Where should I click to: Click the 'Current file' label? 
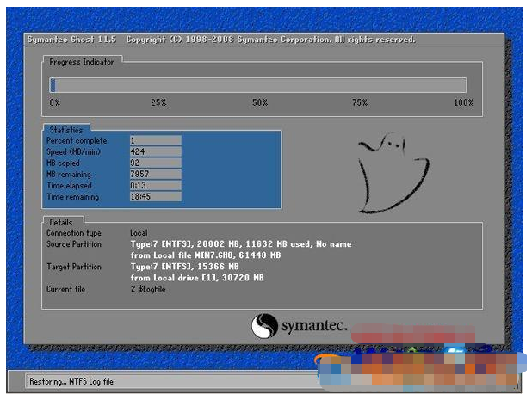coord(65,289)
